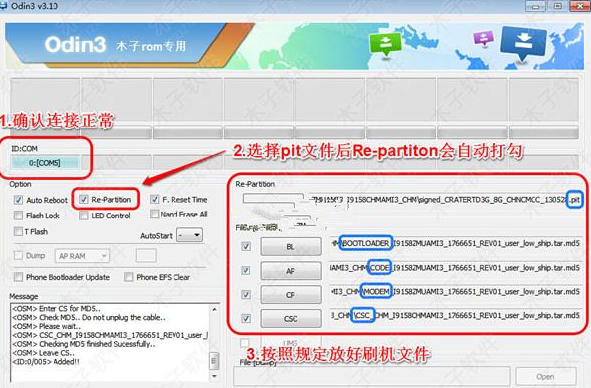Click "<OSM> Leave CS.." log line
Image resolution: width=591 pixels, height=388 pixels.
coord(43,353)
